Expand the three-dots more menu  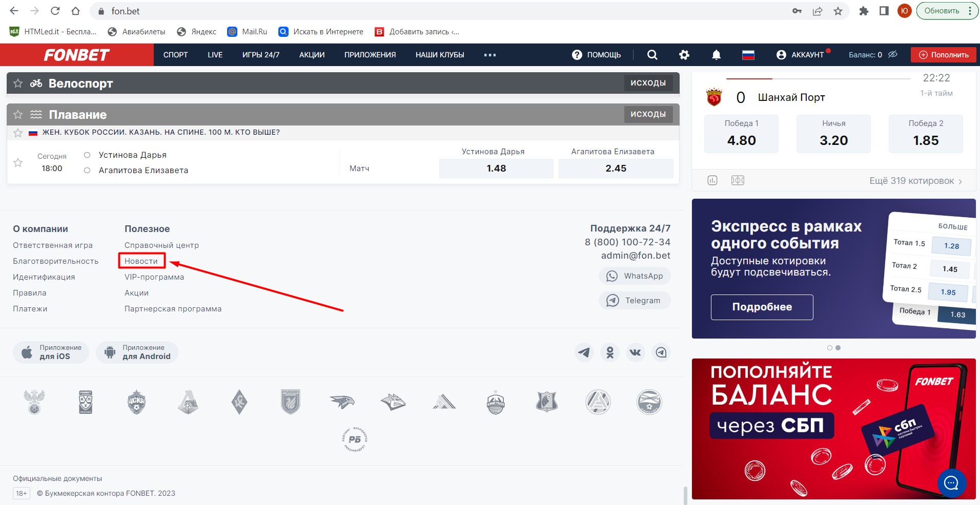click(489, 55)
